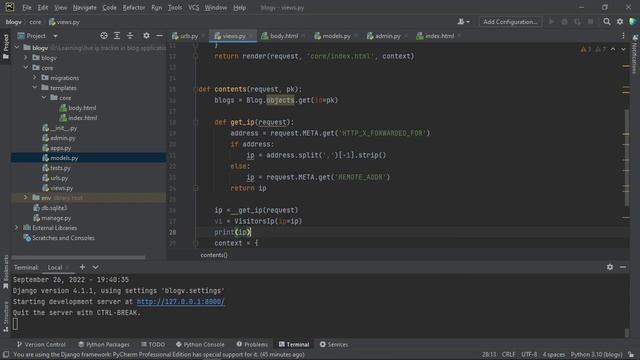The width and height of the screenshot is (640, 360).
Task: Open the 127.0.0.1:8000 server link
Action: click(x=180, y=302)
